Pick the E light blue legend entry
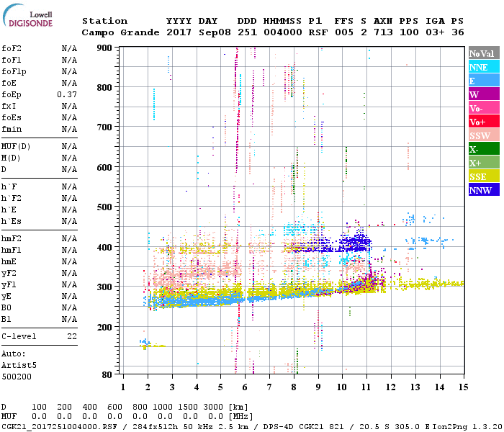This screenshot has height=432, width=504. coord(483,81)
